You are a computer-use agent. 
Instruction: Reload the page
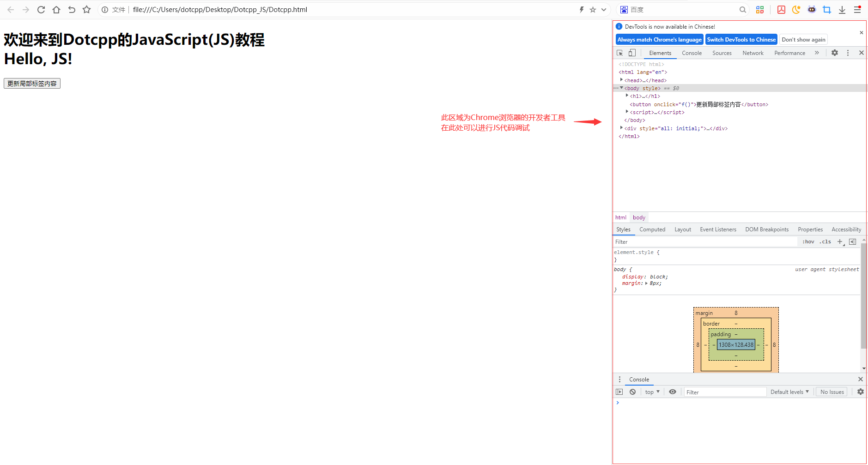[x=41, y=9]
